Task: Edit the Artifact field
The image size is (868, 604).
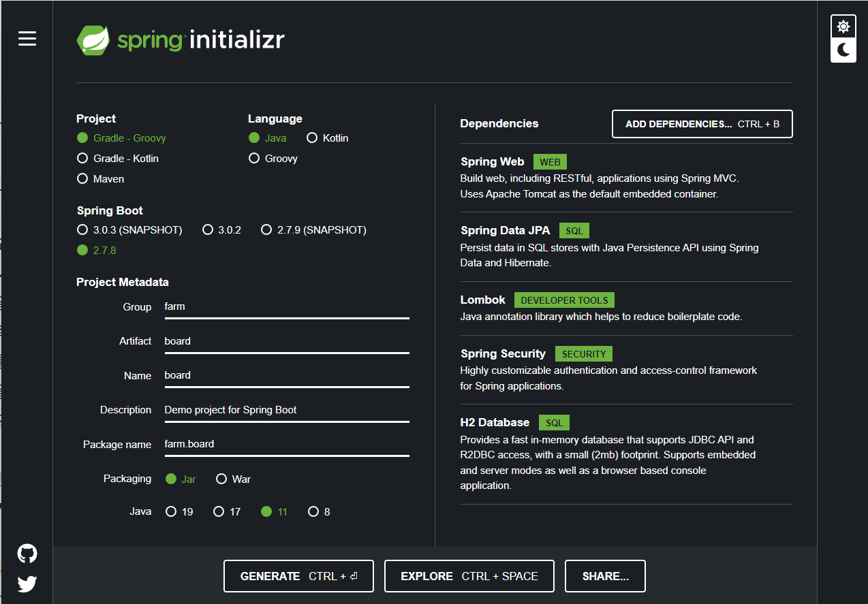Action: (287, 341)
